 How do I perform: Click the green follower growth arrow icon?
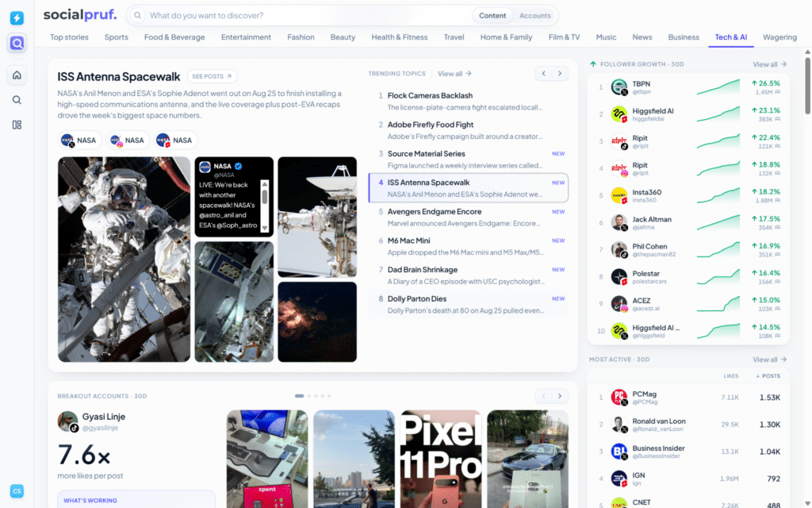click(x=593, y=64)
